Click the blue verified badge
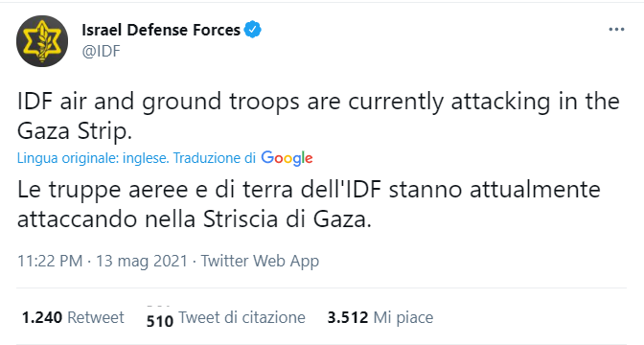Screen dimensions: 644x345 pos(253,30)
